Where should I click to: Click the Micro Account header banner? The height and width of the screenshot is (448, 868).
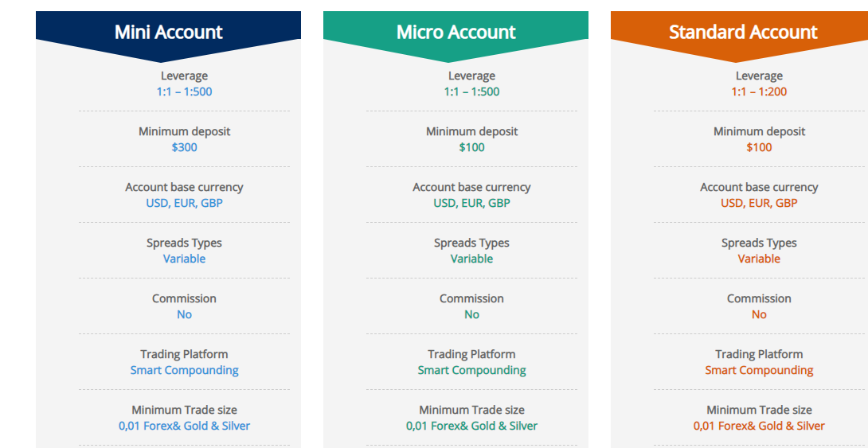click(x=456, y=33)
